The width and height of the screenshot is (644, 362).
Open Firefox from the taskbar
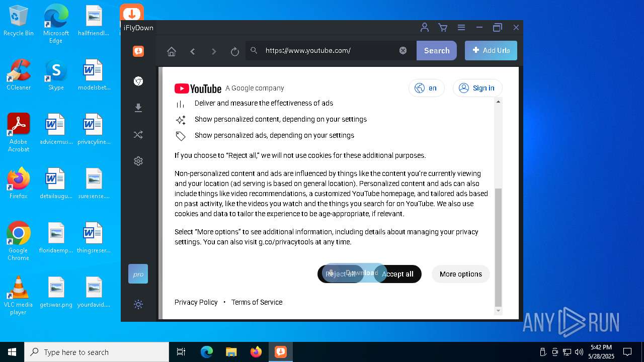[256, 352]
